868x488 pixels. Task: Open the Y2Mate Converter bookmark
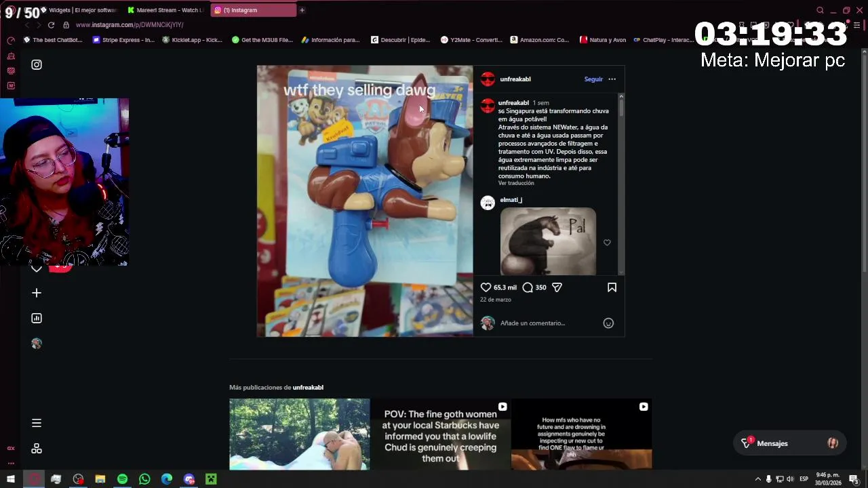pos(472,40)
